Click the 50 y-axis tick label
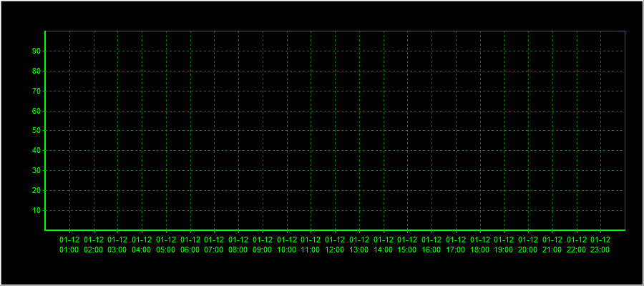The width and height of the screenshot is (644, 286). tap(36, 131)
